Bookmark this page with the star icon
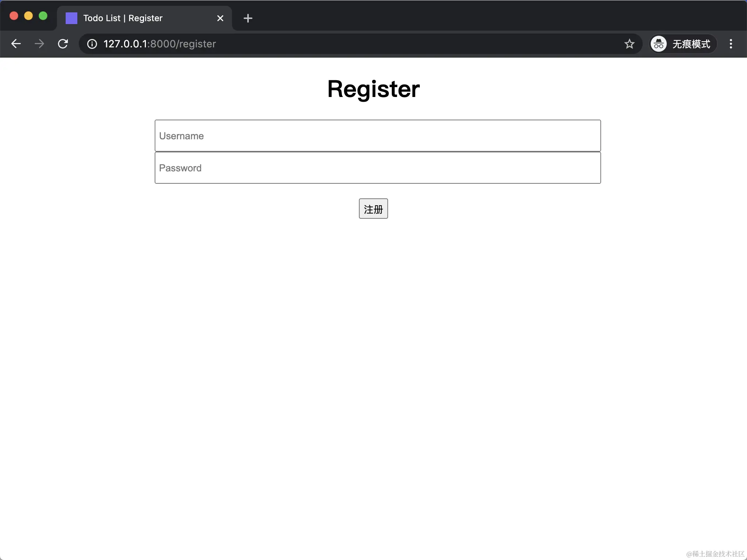747x560 pixels. [629, 44]
